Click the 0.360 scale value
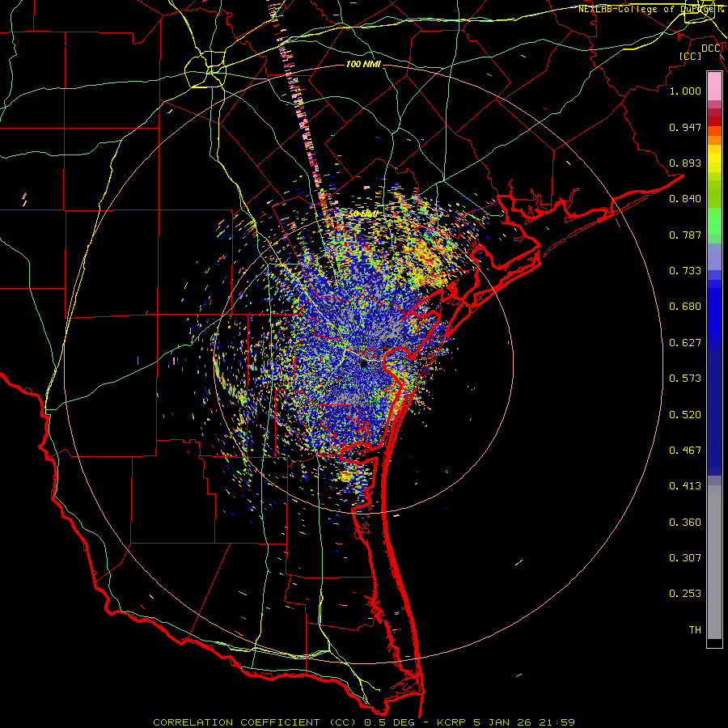Screen dimensions: 728x728 click(x=685, y=523)
